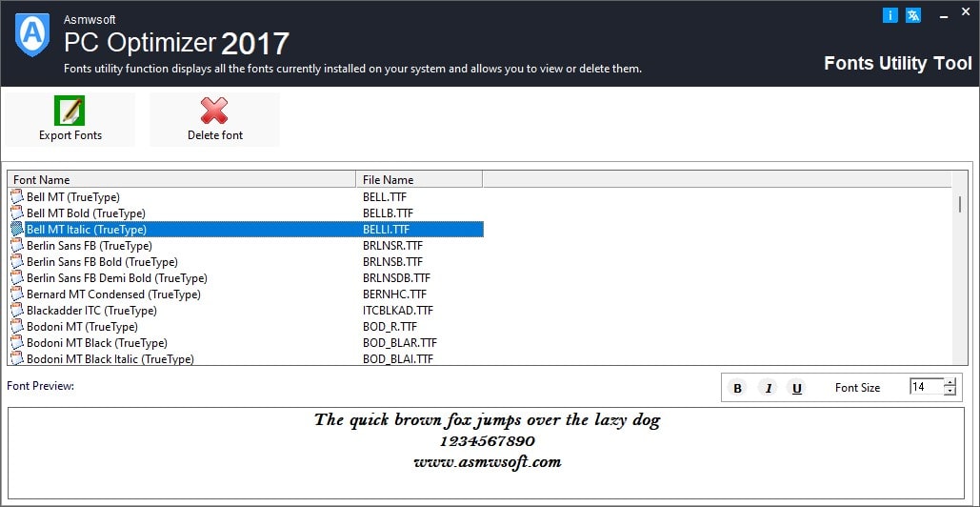Click the BERNHC.TTF file name
The width and height of the screenshot is (980, 507).
coord(394,294)
